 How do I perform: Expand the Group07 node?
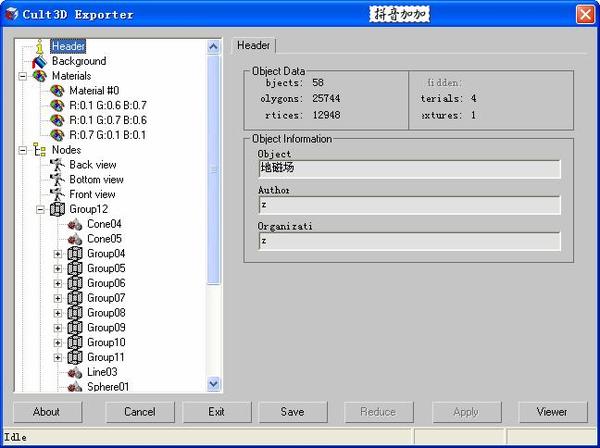pyautogui.click(x=58, y=298)
